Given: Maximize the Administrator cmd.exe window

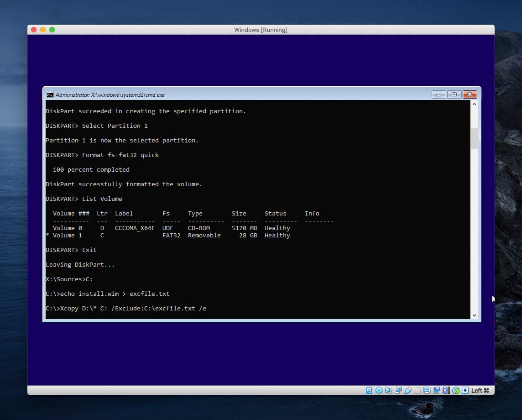Looking at the screenshot, I should point(454,95).
